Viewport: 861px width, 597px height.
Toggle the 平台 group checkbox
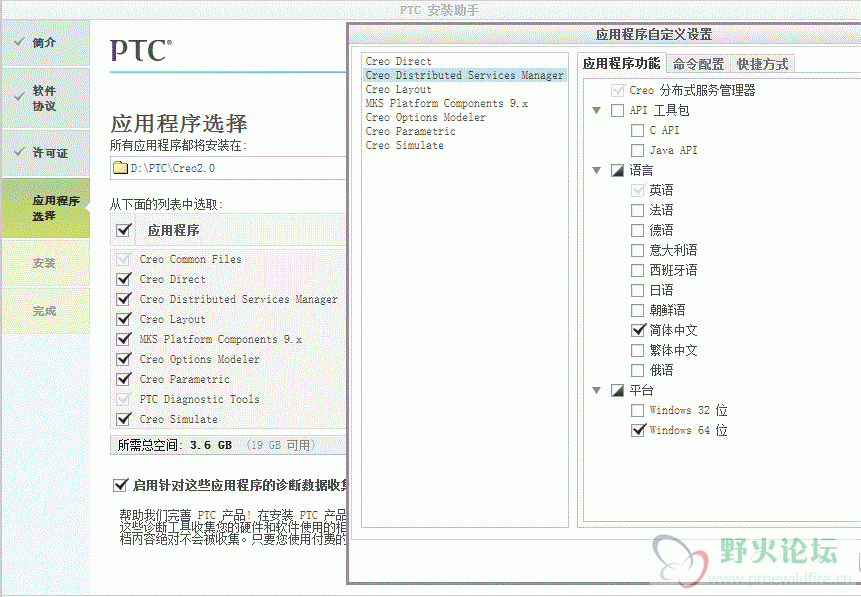(x=617, y=390)
